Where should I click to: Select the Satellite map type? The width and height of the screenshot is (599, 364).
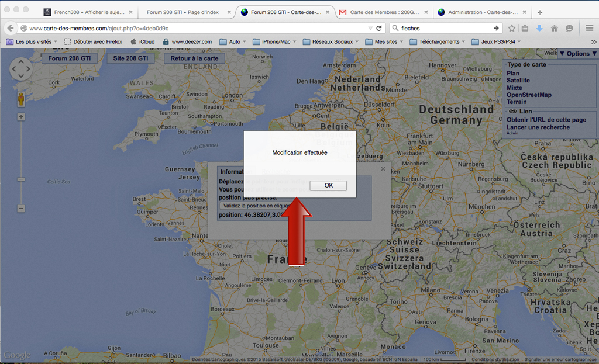pos(518,81)
